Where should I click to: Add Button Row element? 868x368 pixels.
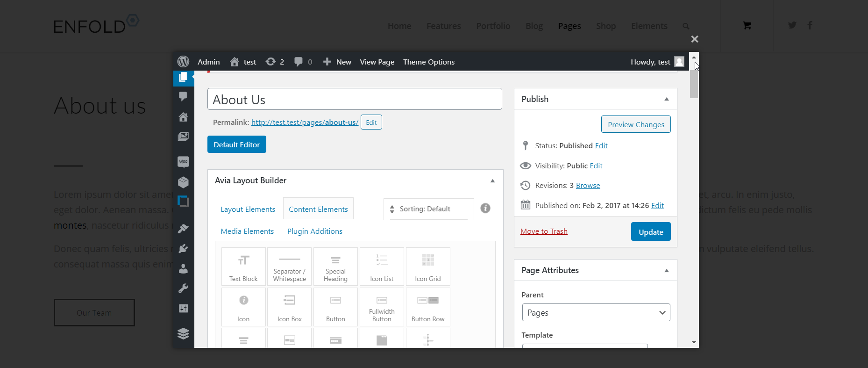(428, 307)
